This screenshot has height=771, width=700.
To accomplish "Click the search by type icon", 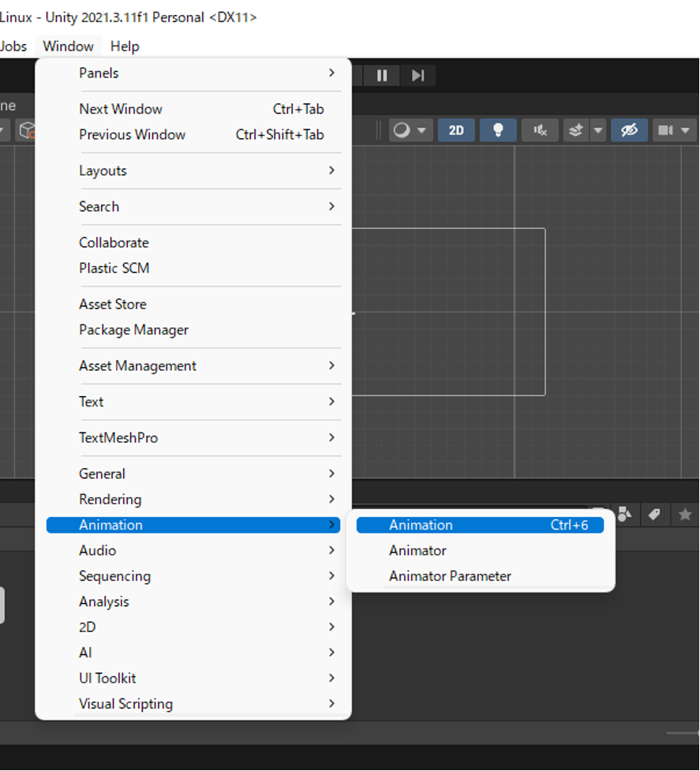I will click(x=624, y=515).
